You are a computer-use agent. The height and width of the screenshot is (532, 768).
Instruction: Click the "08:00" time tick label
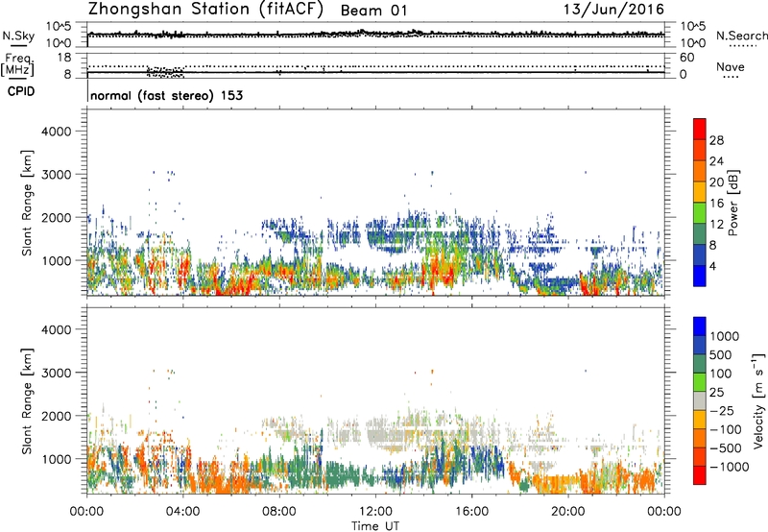[279, 512]
